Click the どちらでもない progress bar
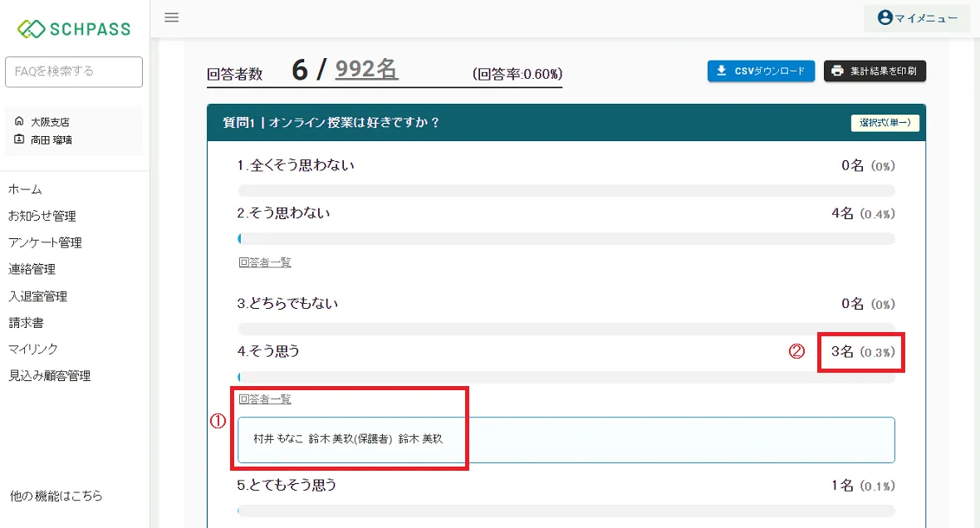This screenshot has height=528, width=980. click(566, 329)
